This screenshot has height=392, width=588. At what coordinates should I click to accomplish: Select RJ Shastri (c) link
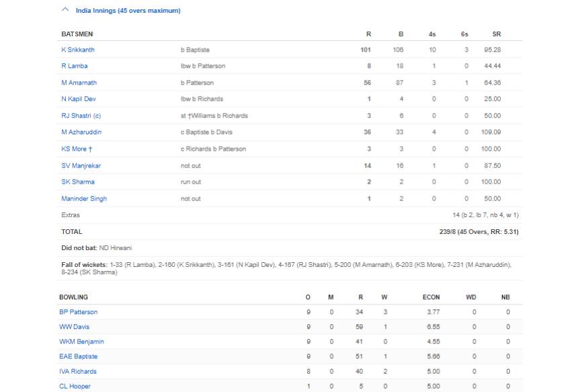tap(80, 116)
